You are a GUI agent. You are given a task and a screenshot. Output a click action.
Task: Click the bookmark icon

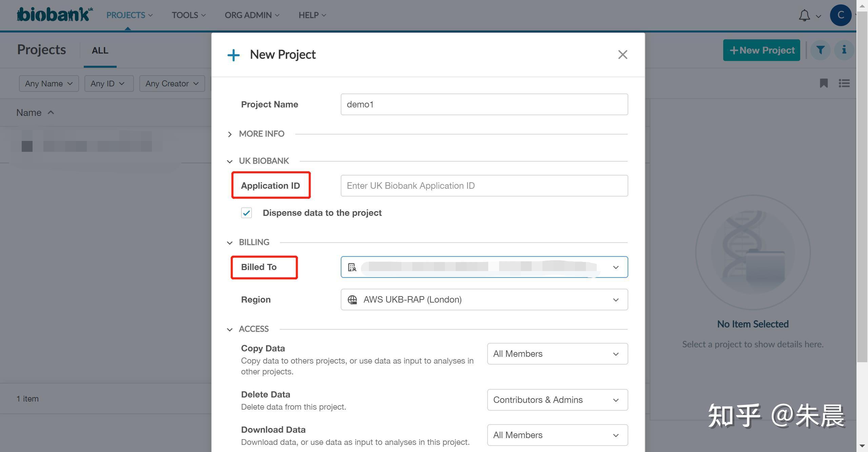824,83
